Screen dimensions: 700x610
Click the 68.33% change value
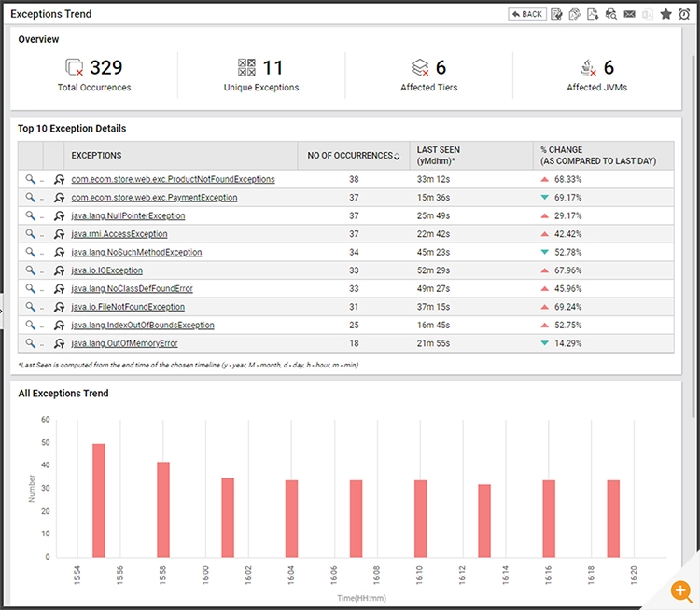tap(567, 179)
